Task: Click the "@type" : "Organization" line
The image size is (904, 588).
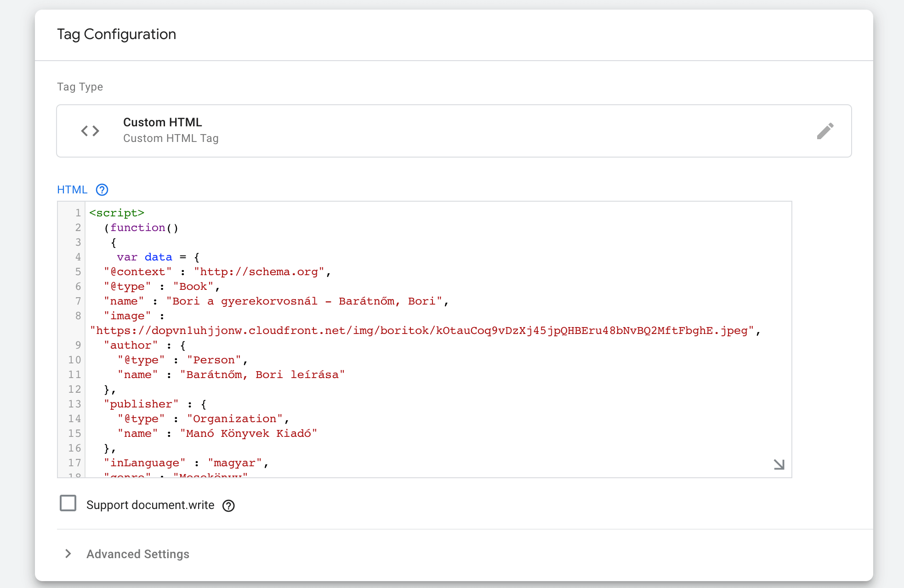Action: point(204,419)
